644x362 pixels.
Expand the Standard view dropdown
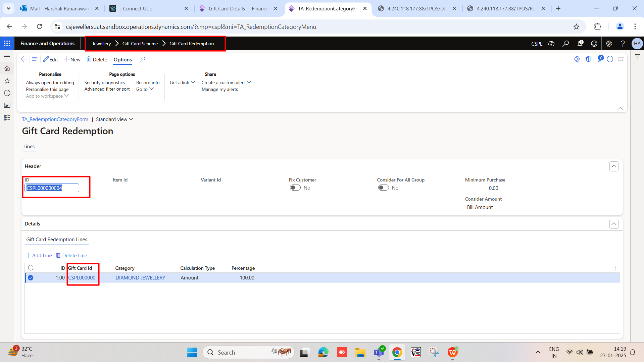point(115,119)
